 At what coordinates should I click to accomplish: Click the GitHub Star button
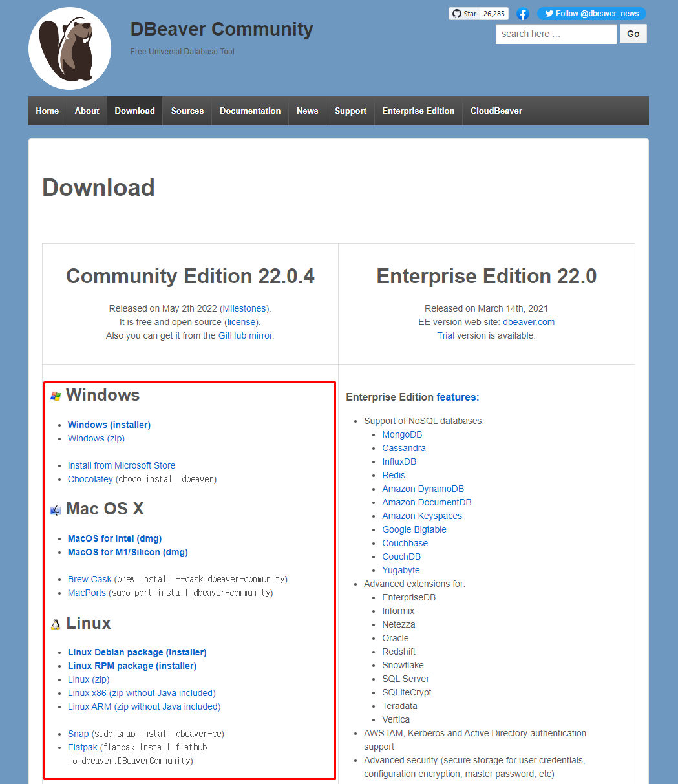pyautogui.click(x=465, y=14)
